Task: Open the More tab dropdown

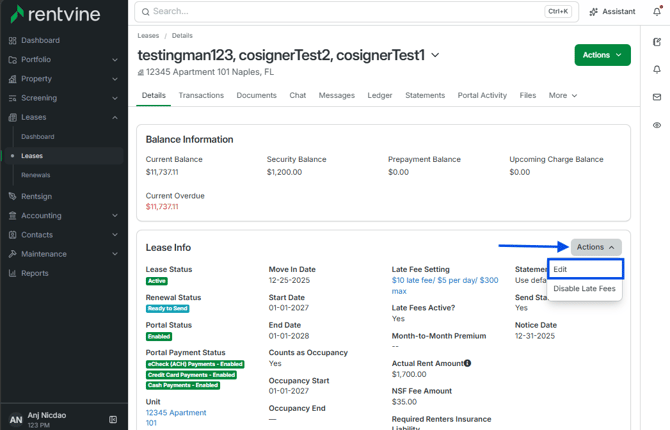Action: (x=563, y=95)
